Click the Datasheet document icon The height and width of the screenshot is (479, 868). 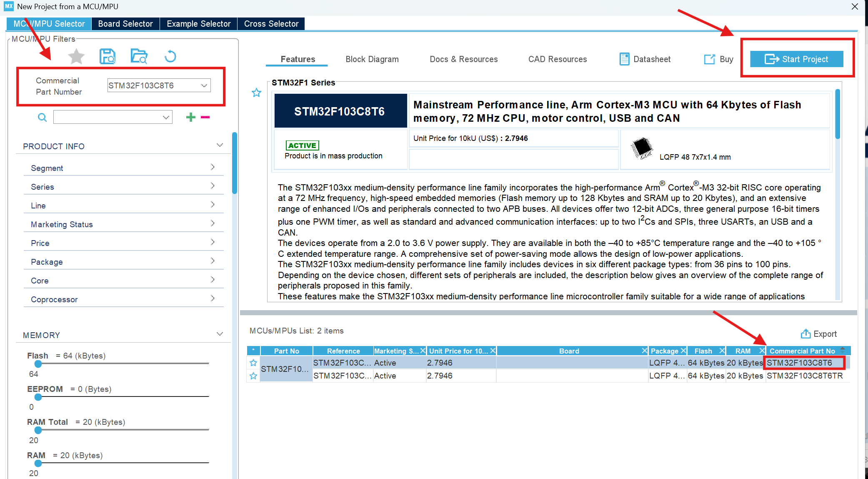tap(624, 59)
